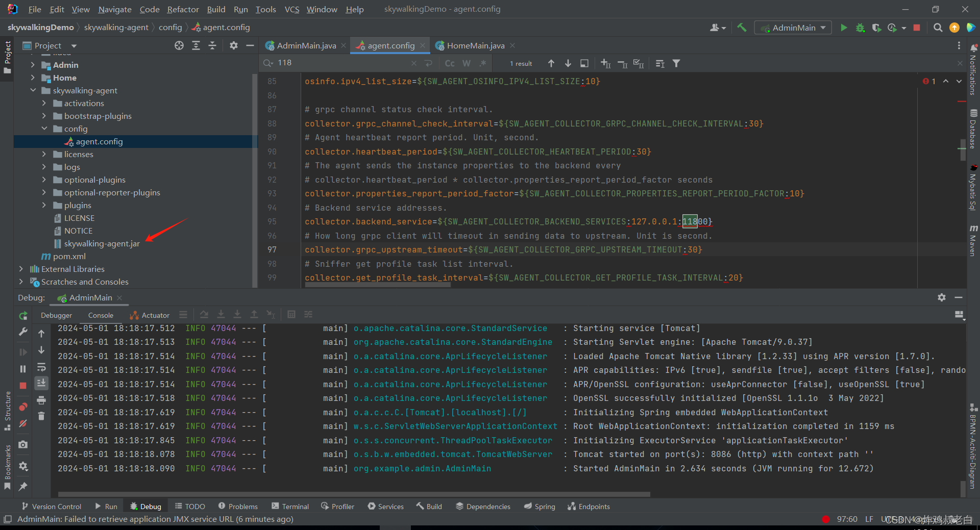The image size is (980, 530).
Task: Stop the debug session with the red square
Action: point(23,386)
